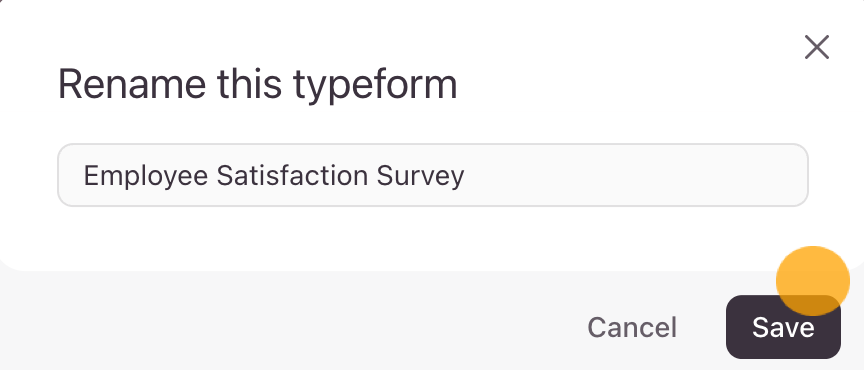Click the Cancel button
The height and width of the screenshot is (370, 864).
(x=631, y=327)
